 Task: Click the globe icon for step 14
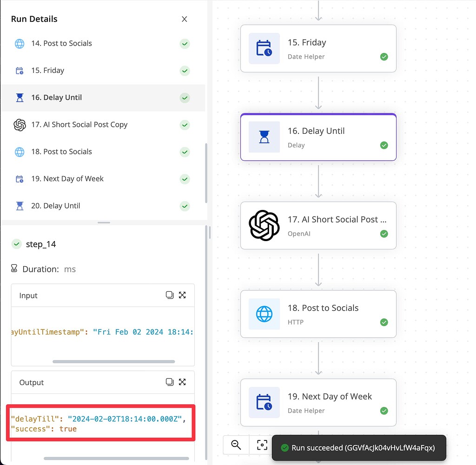20,44
